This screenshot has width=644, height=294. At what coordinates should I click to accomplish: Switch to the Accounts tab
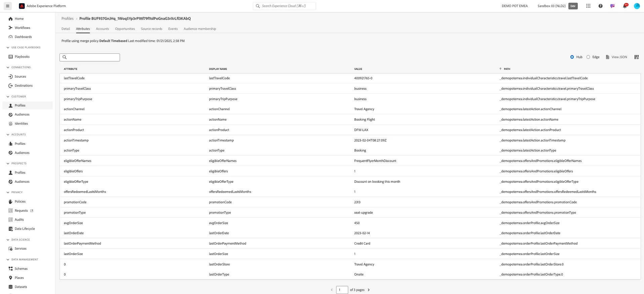pyautogui.click(x=103, y=29)
